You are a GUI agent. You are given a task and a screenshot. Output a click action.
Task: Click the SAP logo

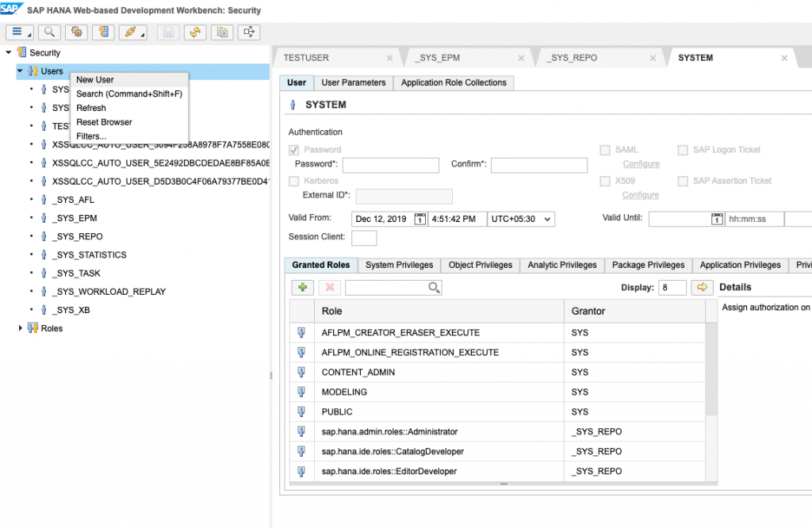(x=11, y=9)
